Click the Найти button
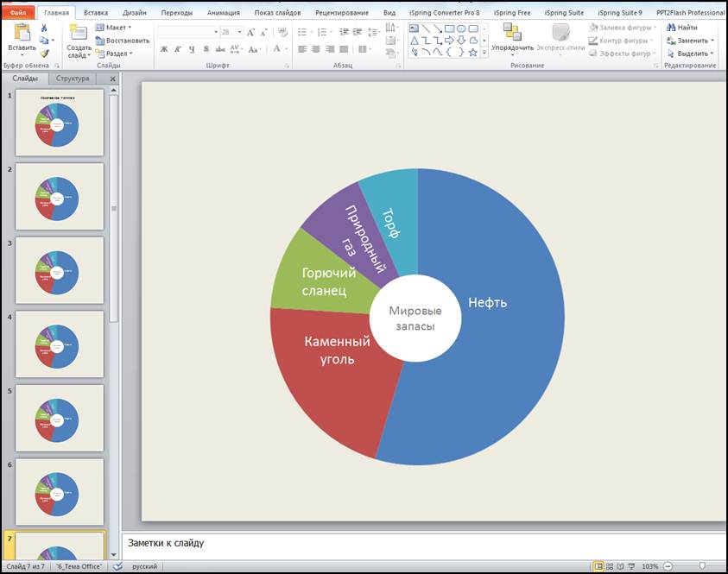This screenshot has height=574, width=728. click(x=682, y=28)
